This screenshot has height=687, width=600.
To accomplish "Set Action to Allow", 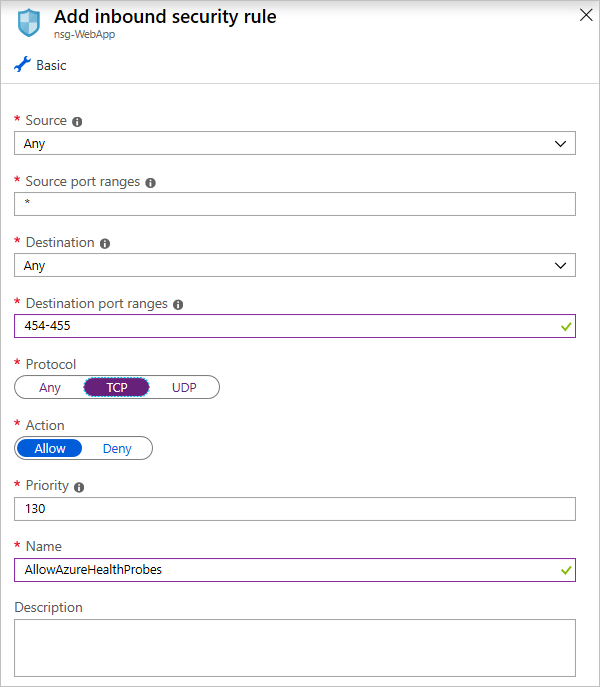I will pos(50,448).
